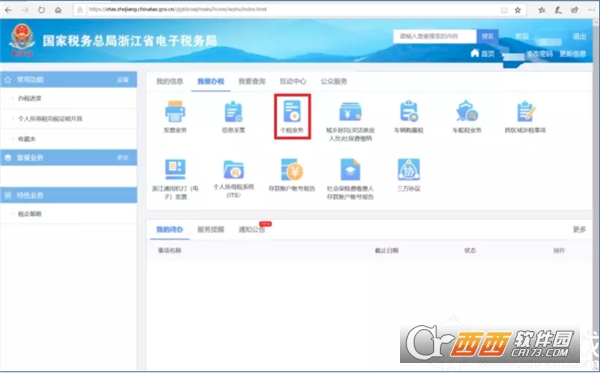Open the 公众服务 tab
Screen dimensions: 600x373
334,81
